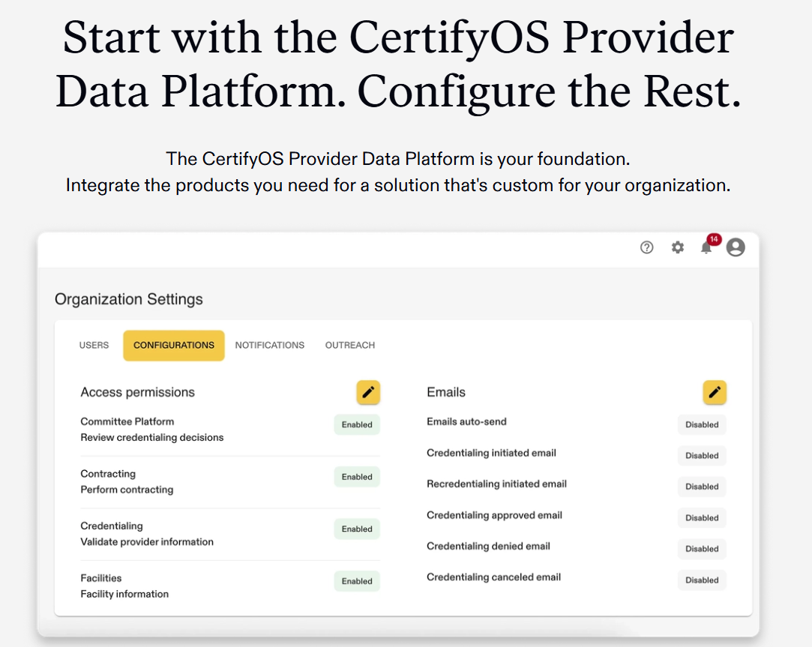Edit Access permissions with the pencil icon
812x647 pixels.
point(368,392)
